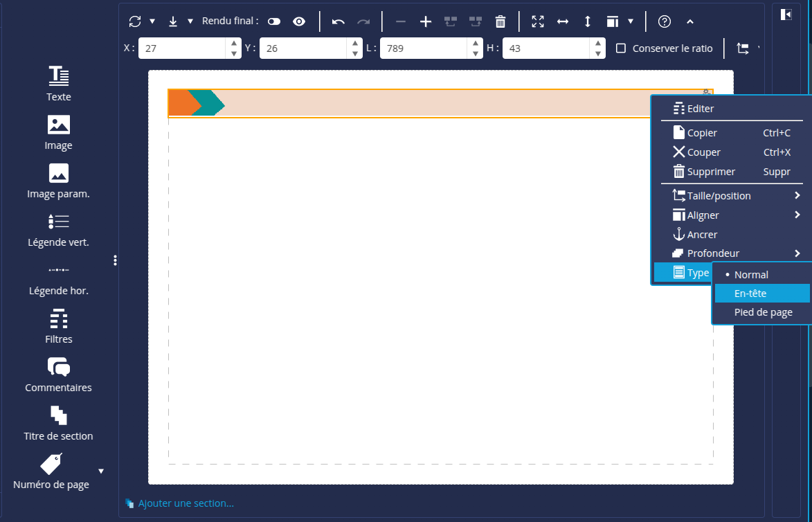Click the trash delete icon in toolbar
This screenshot has height=522, width=812.
pyautogui.click(x=500, y=21)
